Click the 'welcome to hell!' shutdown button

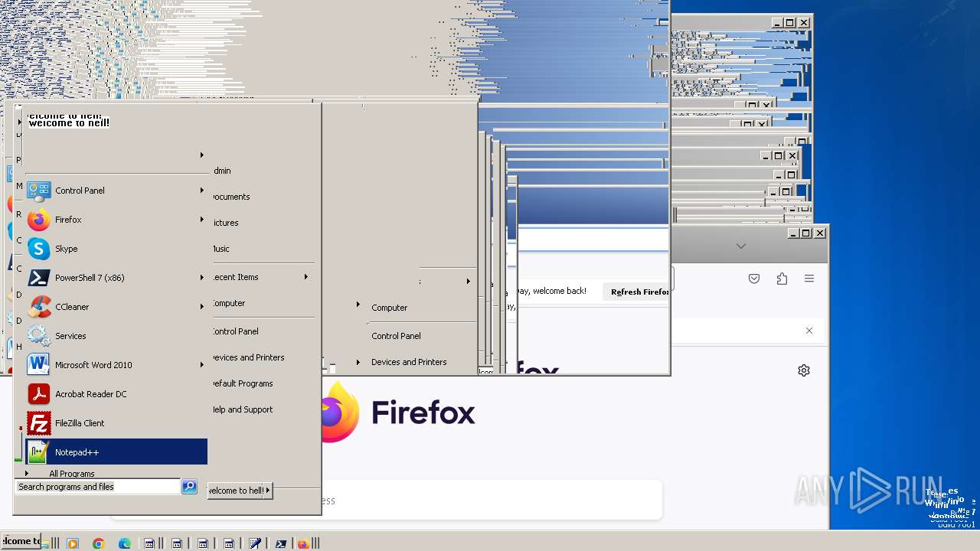tap(236, 491)
